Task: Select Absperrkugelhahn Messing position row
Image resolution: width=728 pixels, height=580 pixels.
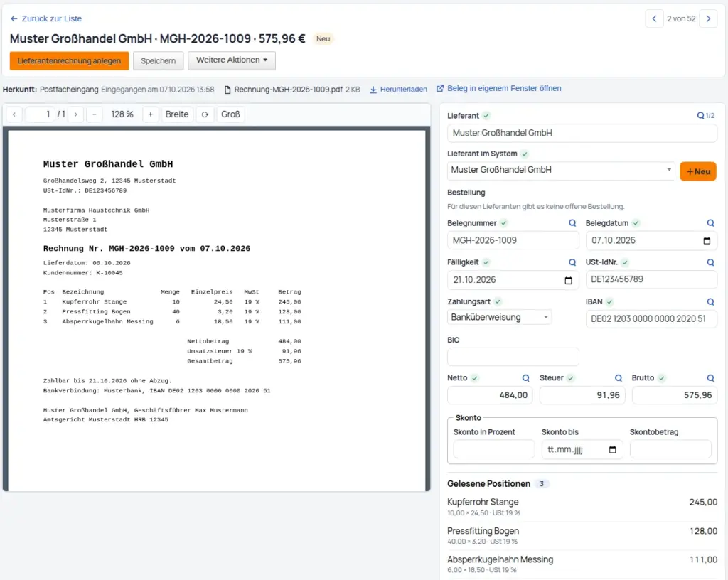Action: pos(582,564)
